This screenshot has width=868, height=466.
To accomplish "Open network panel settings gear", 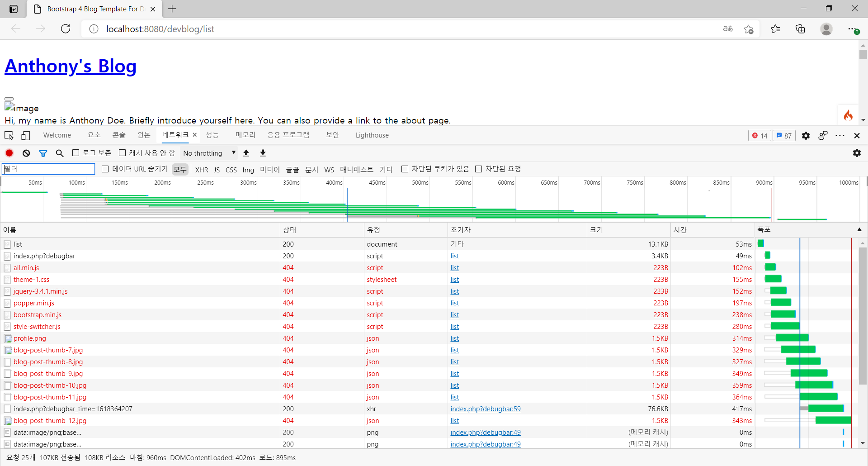I will (x=857, y=153).
